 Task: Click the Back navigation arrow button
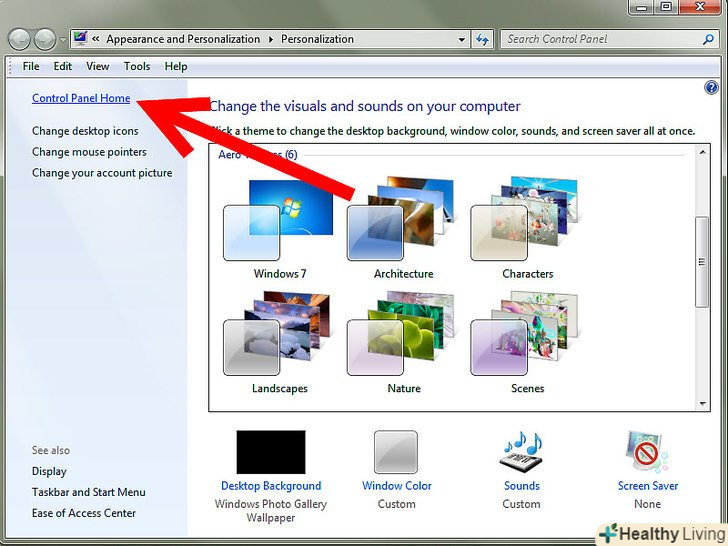click(x=20, y=39)
